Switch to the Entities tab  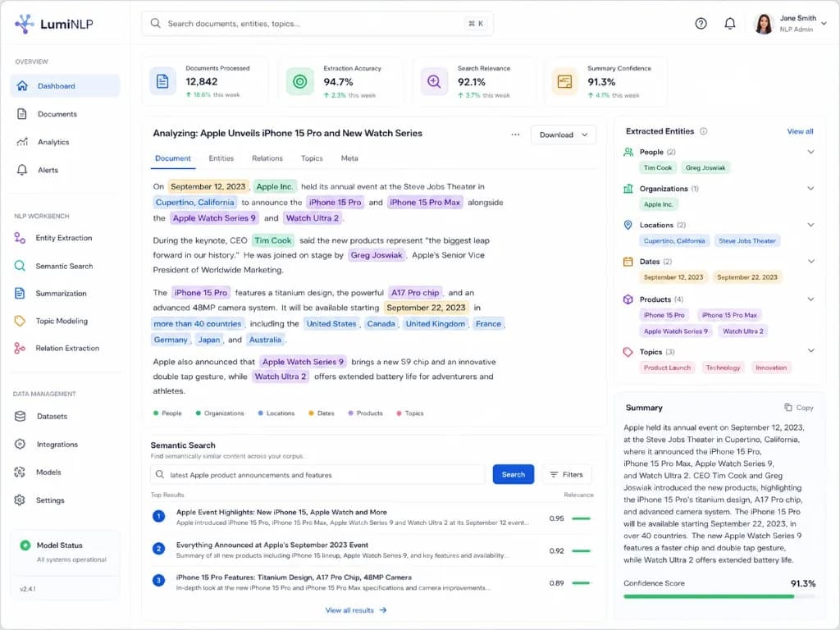221,158
